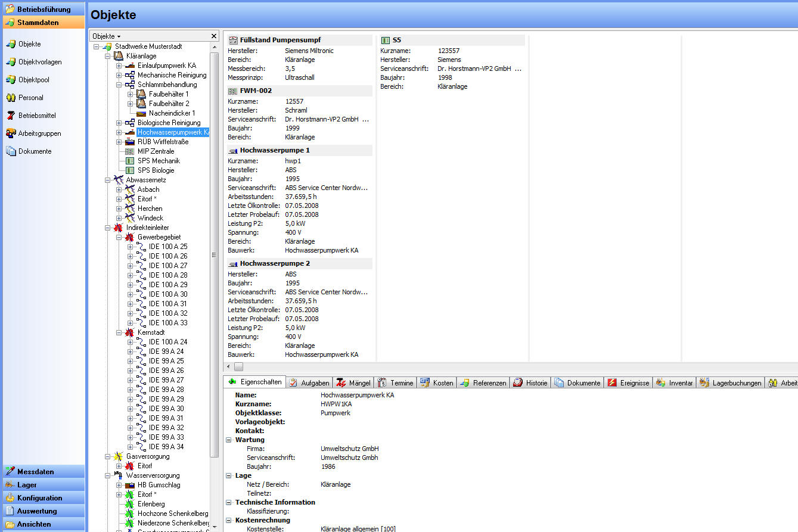Close the Objekte tree panel
This screenshot has width=798, height=532.
(214, 36)
